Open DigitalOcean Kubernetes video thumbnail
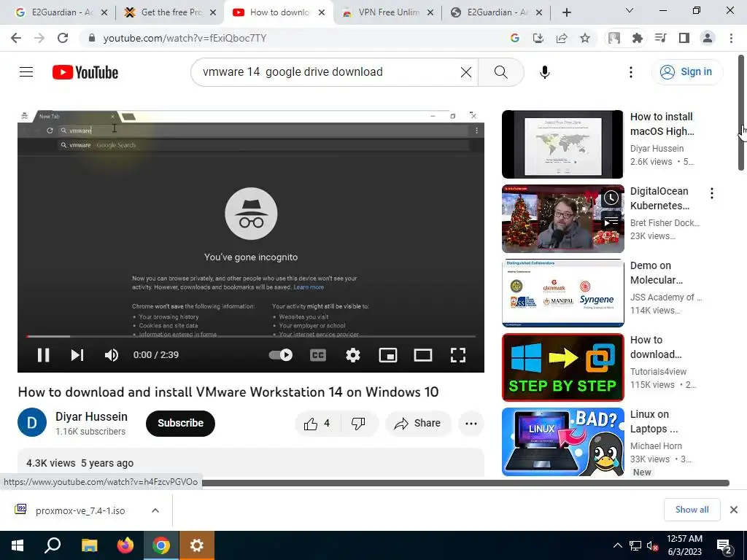This screenshot has width=747, height=560. click(x=562, y=219)
